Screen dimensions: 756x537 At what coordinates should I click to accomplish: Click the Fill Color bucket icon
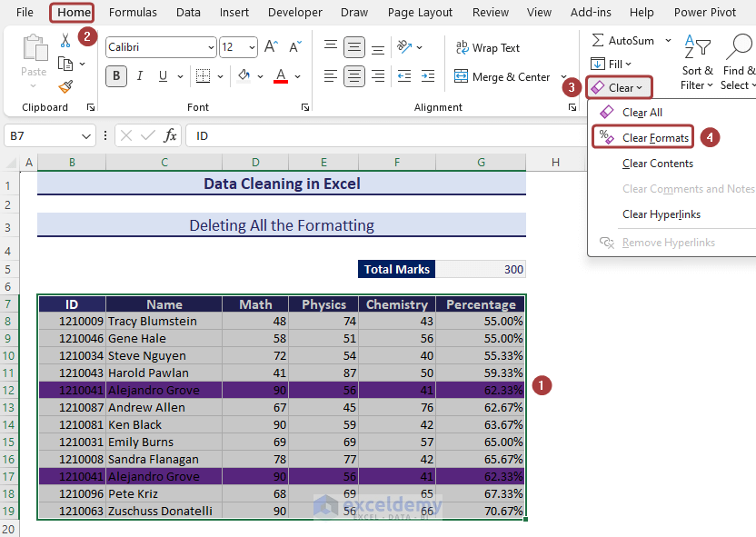(x=244, y=77)
